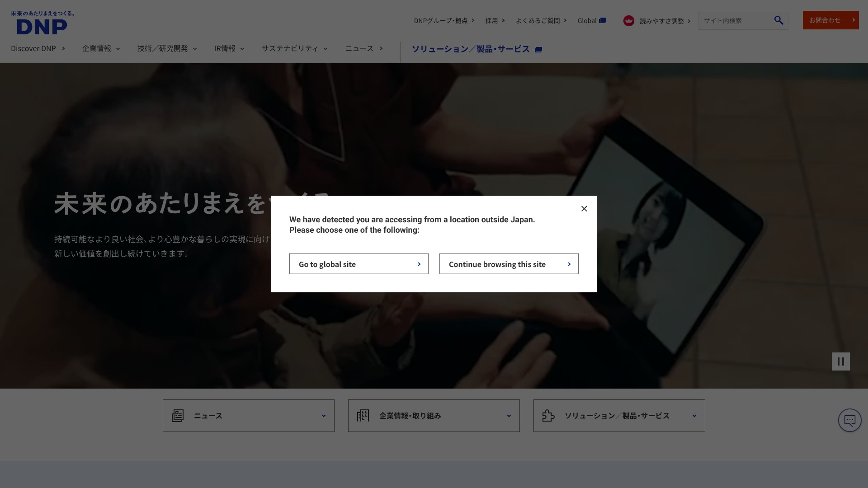Expand the IR情報 menu

229,48
